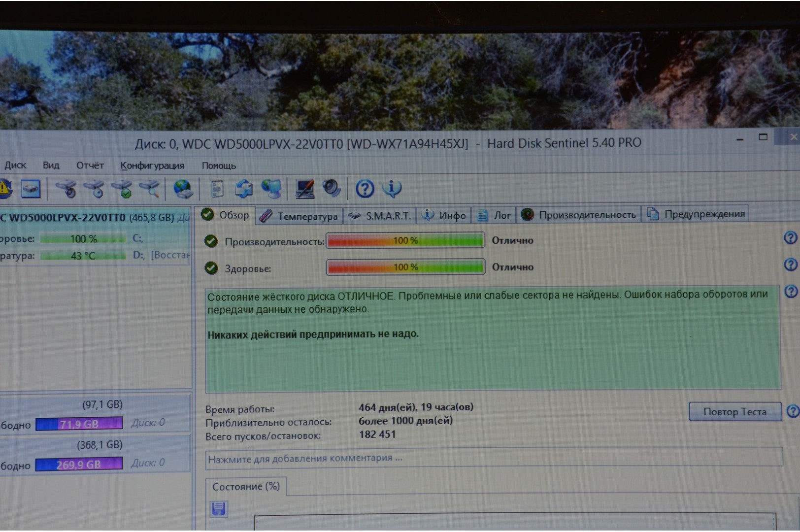
Task: Open the Конфигурация menu
Action: coord(152,166)
